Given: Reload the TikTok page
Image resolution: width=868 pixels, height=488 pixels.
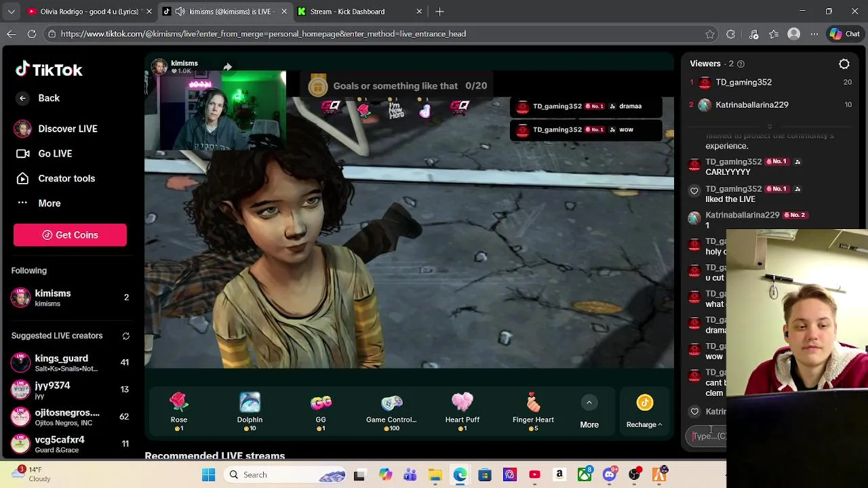Looking at the screenshot, I should coord(32,34).
